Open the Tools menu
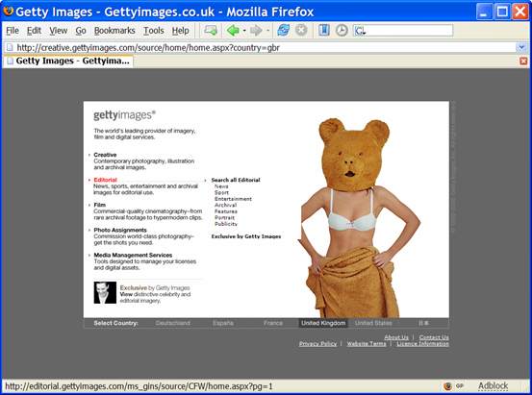Viewport: 532px width, 395px height. [x=153, y=31]
